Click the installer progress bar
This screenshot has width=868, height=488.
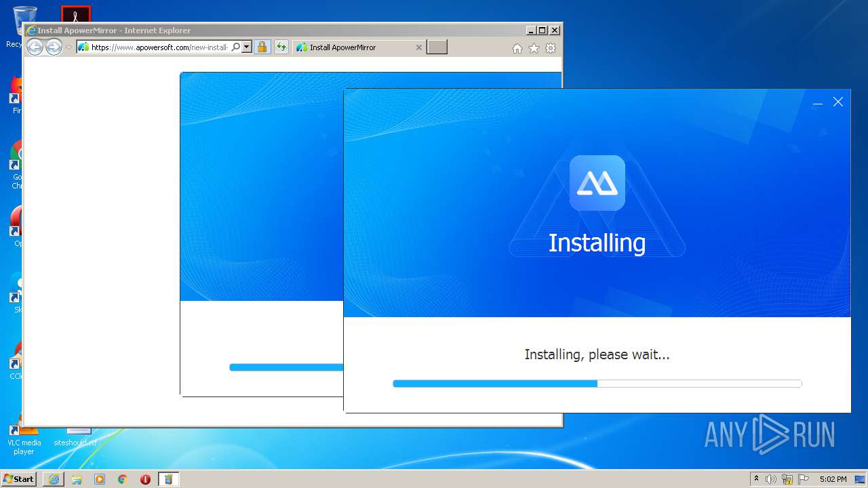597,384
